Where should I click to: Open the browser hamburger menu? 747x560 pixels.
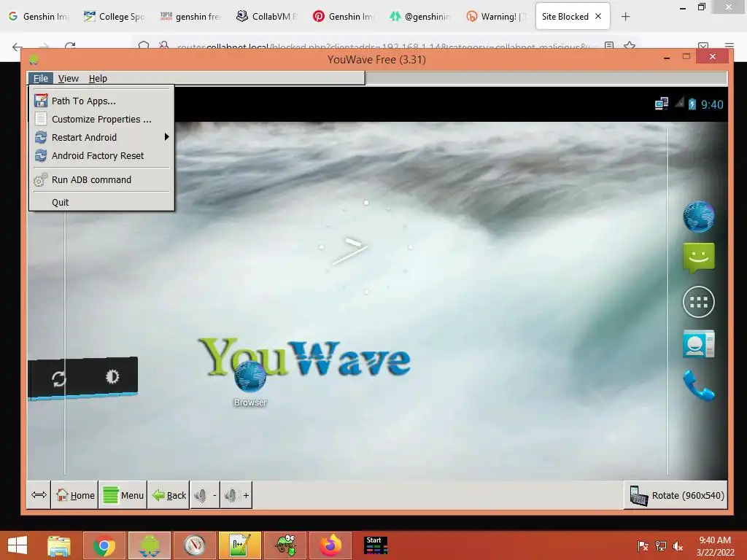[729, 46]
